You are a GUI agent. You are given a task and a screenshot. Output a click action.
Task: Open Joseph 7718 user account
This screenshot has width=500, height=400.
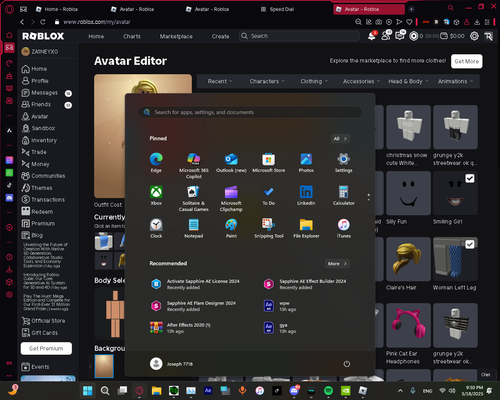(x=171, y=364)
